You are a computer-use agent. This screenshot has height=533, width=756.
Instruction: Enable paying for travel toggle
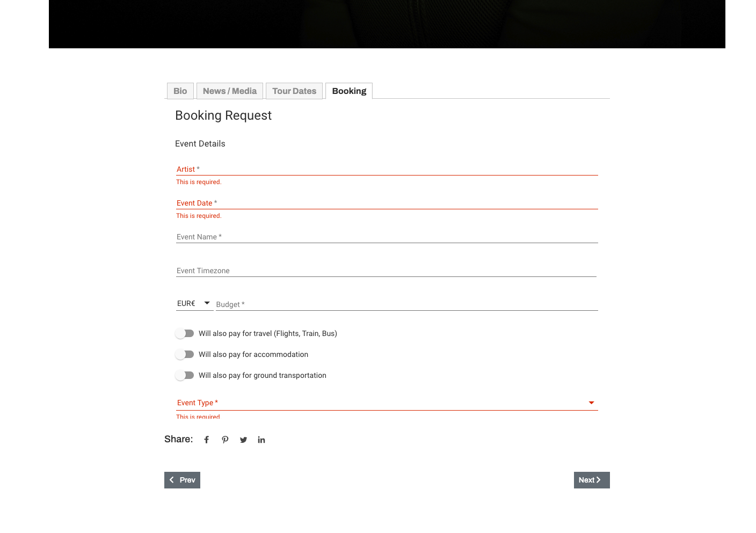[185, 333]
